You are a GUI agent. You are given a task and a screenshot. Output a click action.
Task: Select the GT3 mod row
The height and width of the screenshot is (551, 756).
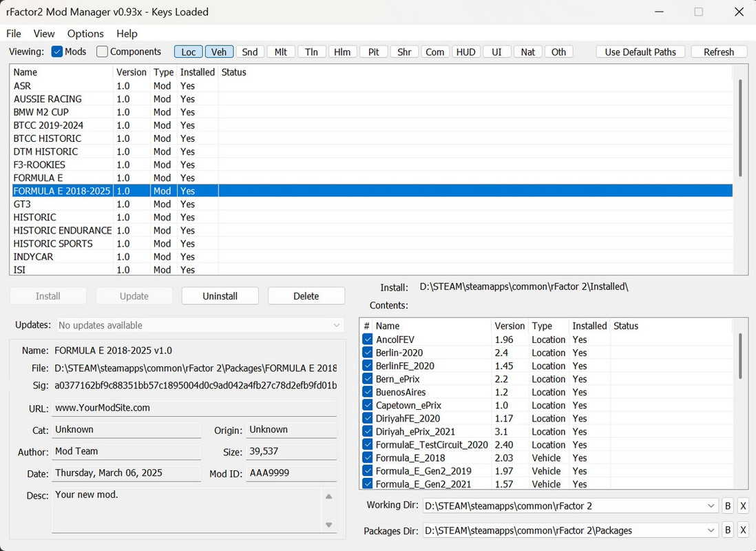pyautogui.click(x=371, y=204)
